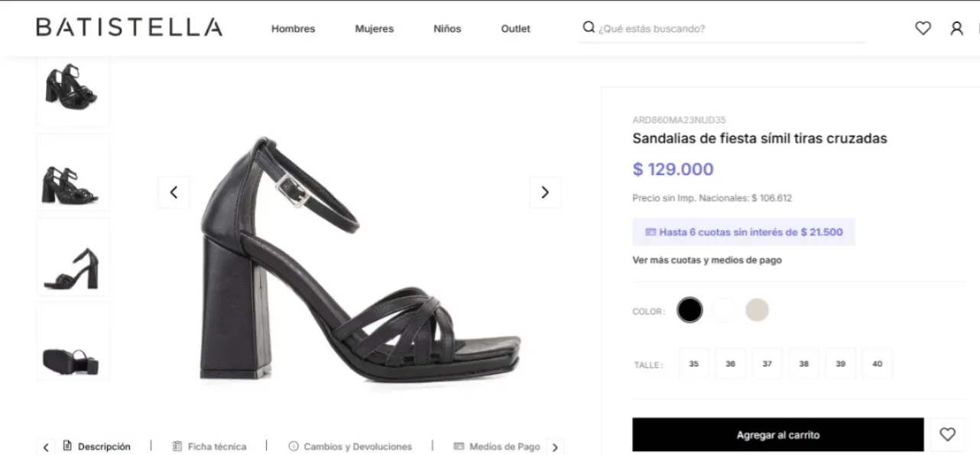980x455 pixels.
Task: Open the wishlist heart icon in header
Action: pos(923,28)
